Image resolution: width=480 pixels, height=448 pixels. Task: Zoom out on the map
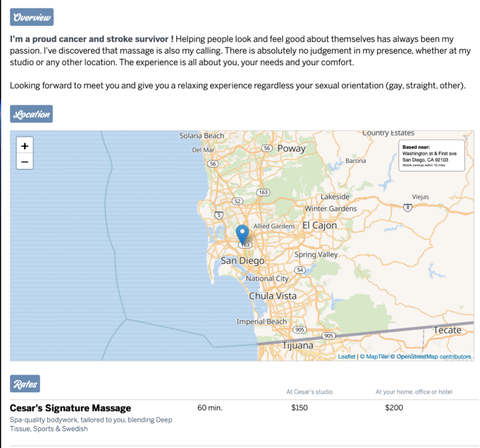tap(25, 161)
